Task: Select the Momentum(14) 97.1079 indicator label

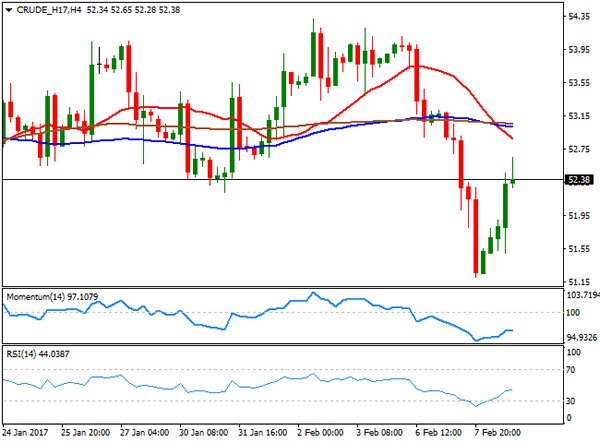Action: click(52, 296)
